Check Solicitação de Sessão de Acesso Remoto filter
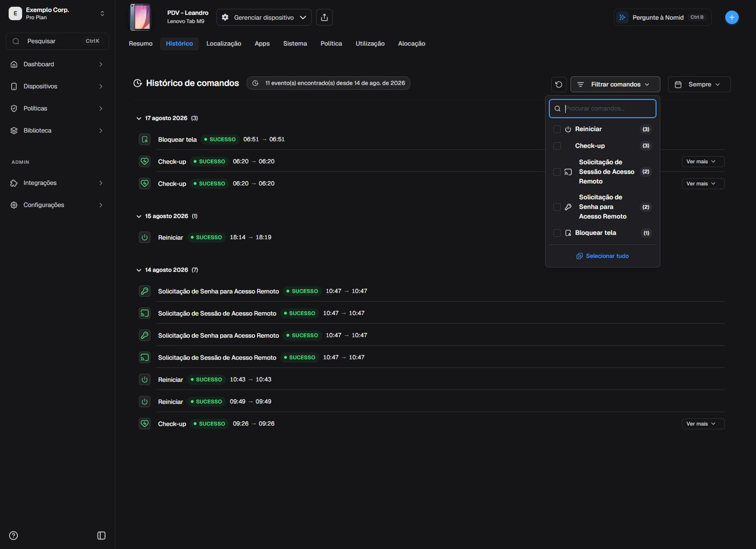756x549 pixels. tap(557, 172)
